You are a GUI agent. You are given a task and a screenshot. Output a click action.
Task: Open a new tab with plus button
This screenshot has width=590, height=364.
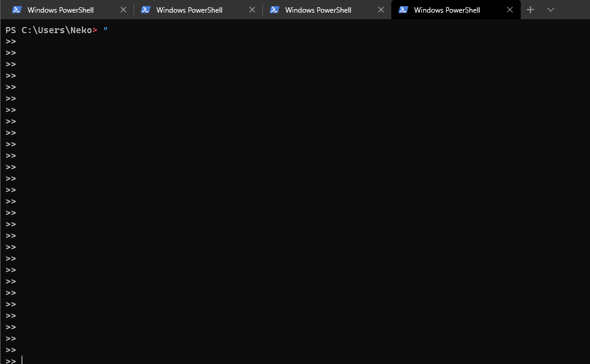point(530,10)
